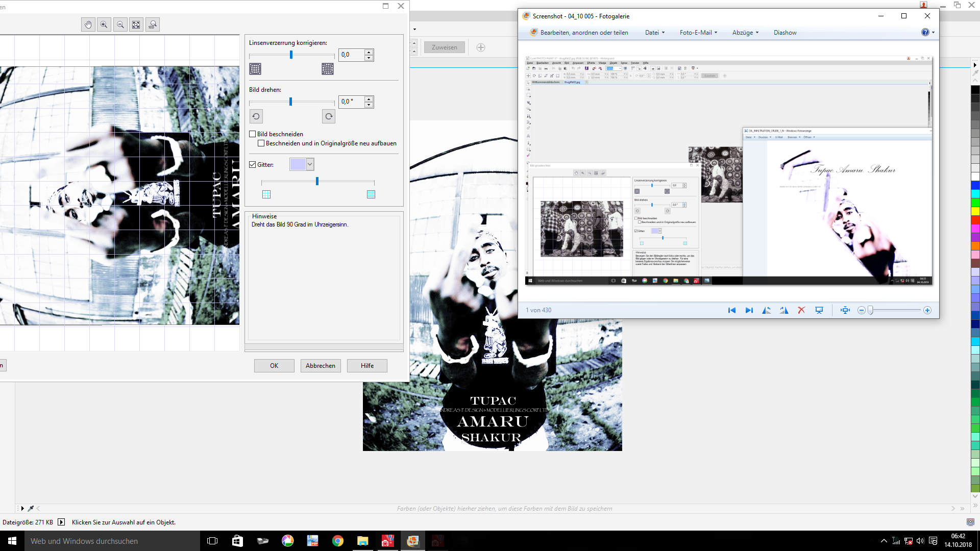This screenshot has width=980, height=551.
Task: Click file size info arrow in status bar
Action: [61, 522]
